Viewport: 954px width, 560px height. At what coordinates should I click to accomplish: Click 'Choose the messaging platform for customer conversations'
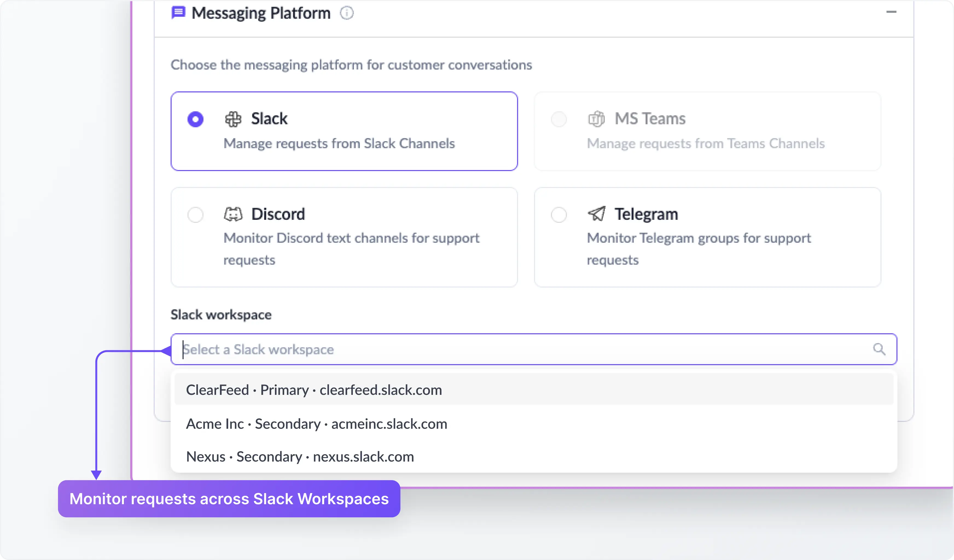point(351,65)
